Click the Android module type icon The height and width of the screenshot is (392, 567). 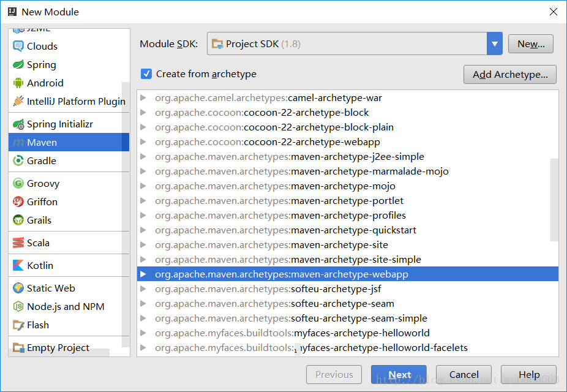[19, 83]
